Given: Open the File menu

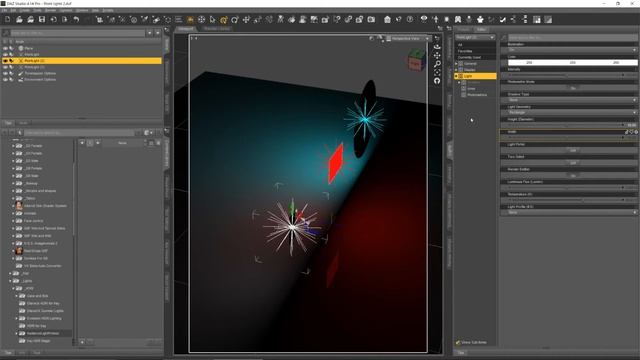Looking at the screenshot, I should coord(4,10).
